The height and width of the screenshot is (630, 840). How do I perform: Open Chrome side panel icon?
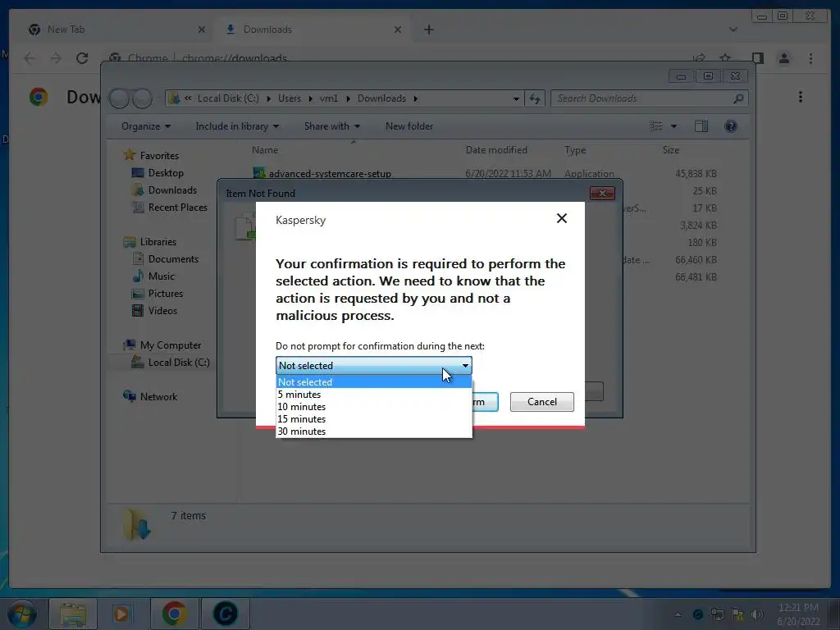[x=757, y=58]
